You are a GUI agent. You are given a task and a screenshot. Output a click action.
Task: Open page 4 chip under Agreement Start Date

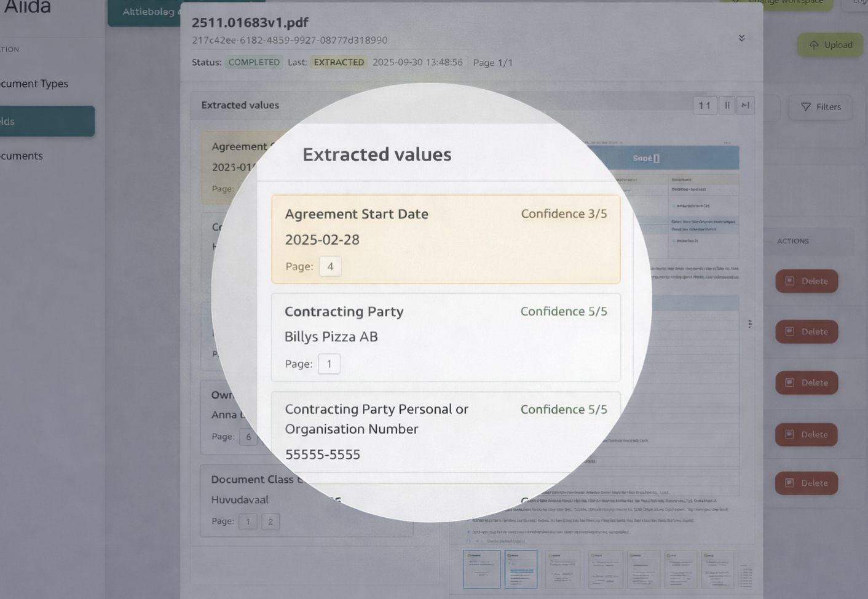pos(330,266)
